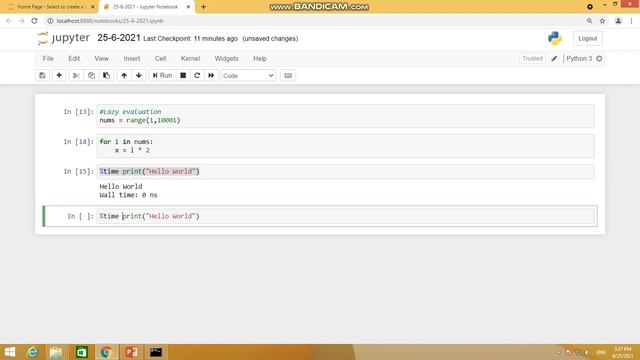
Task: Open Internet Explorer from taskbar
Action: [33, 352]
